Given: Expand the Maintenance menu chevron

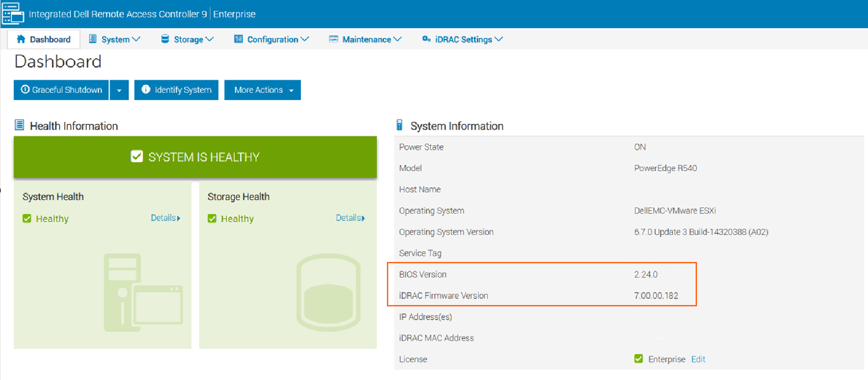Looking at the screenshot, I should [x=397, y=39].
